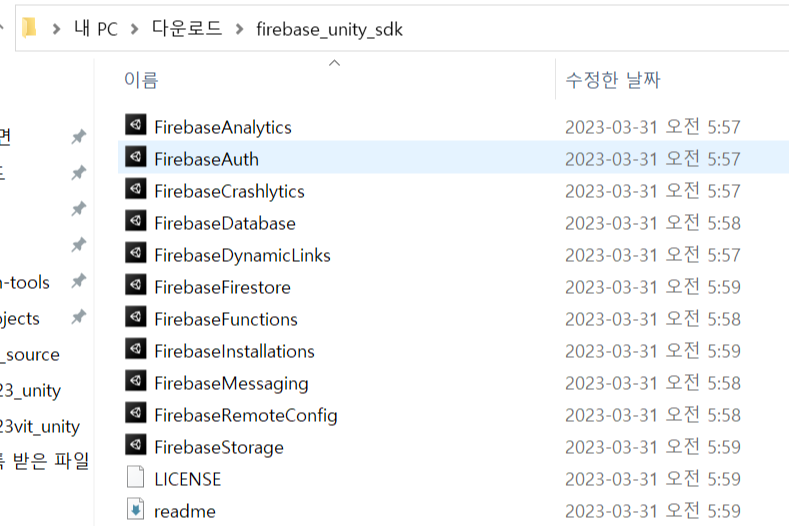
Task: Select the FirebaseCrashlytics file name
Action: coord(229,191)
